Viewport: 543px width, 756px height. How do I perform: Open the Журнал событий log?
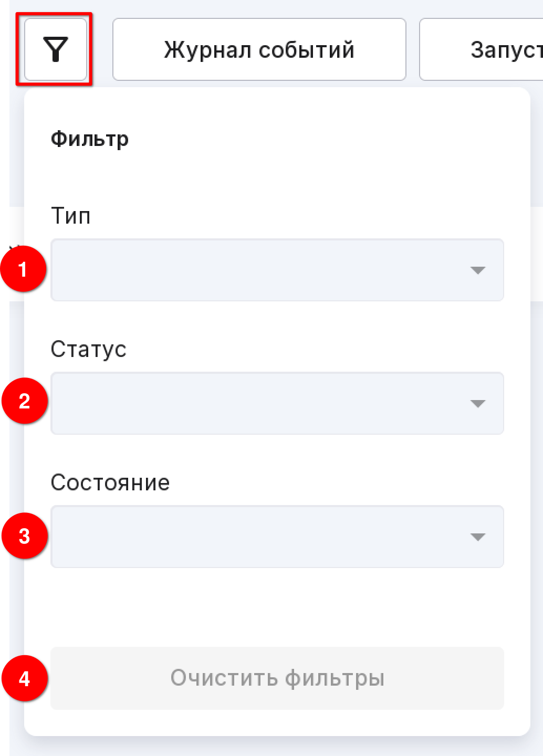tap(259, 49)
